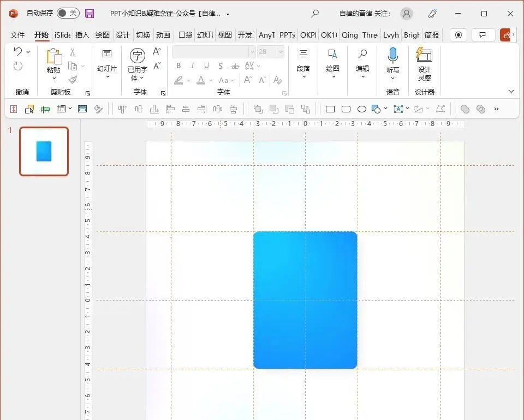Expand the Paragraph (段落) menu
The width and height of the screenshot is (524, 420).
(x=303, y=64)
